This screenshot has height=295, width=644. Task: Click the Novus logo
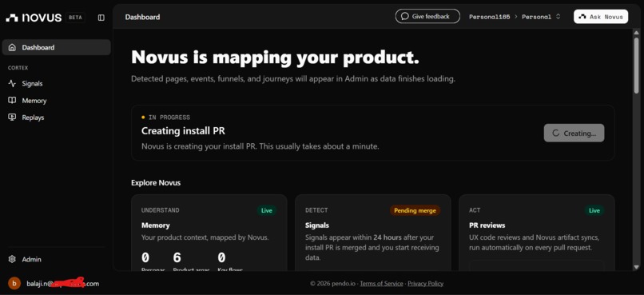coord(34,18)
